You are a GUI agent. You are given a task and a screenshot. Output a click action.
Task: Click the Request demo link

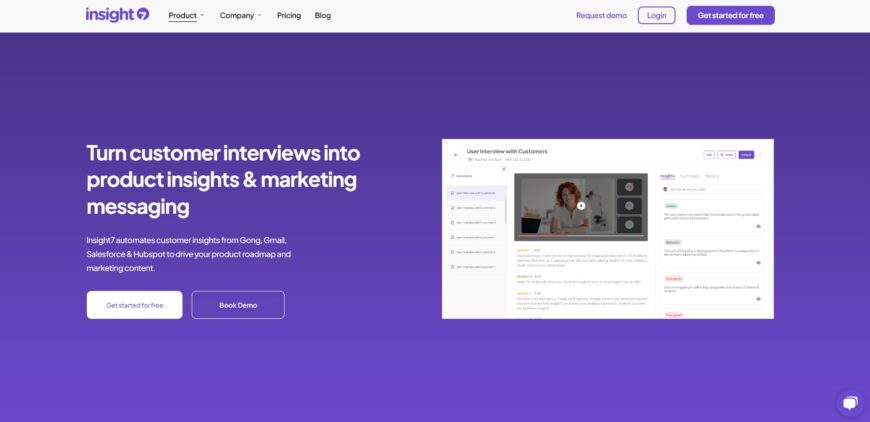point(601,16)
